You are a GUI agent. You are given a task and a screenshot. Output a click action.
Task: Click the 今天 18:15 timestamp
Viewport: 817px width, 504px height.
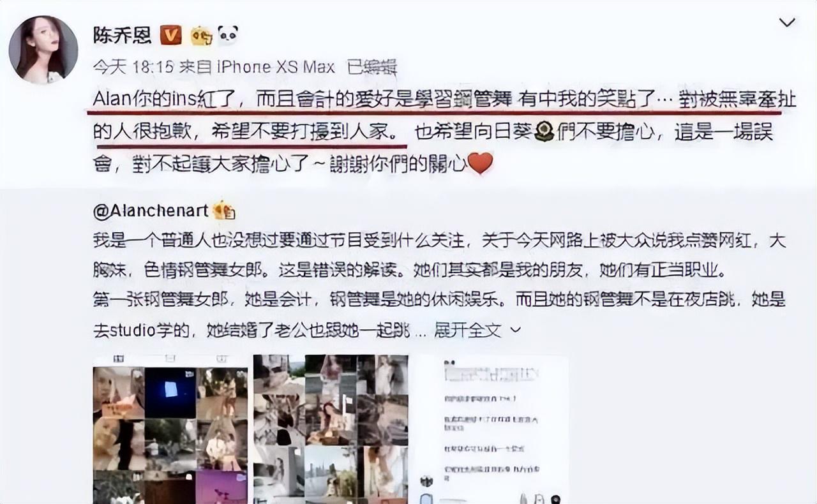[133, 67]
